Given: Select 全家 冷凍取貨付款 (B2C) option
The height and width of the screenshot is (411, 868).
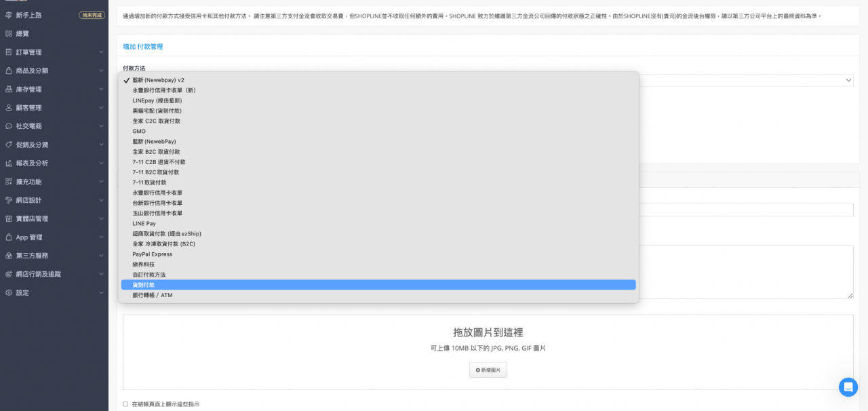Looking at the screenshot, I should point(378,243).
